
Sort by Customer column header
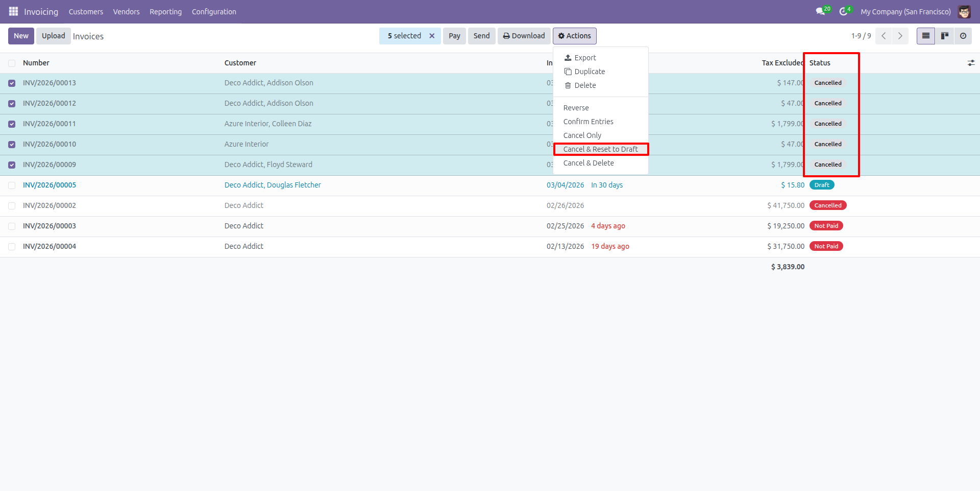(240, 63)
